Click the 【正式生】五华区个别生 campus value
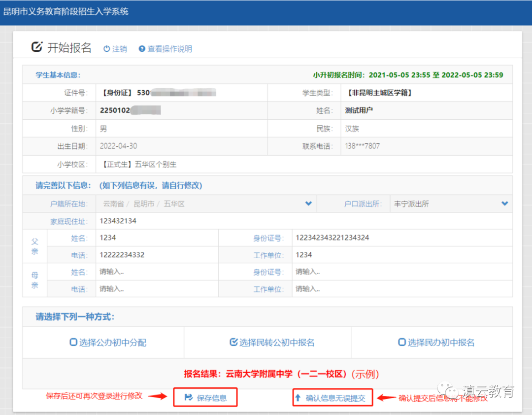 click(138, 164)
